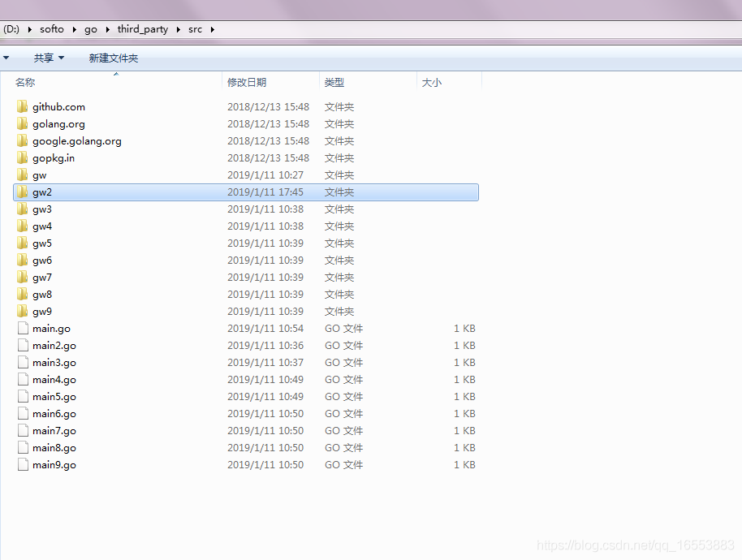Image resolution: width=742 pixels, height=560 pixels.
Task: Select the gw folder name
Action: (x=39, y=175)
